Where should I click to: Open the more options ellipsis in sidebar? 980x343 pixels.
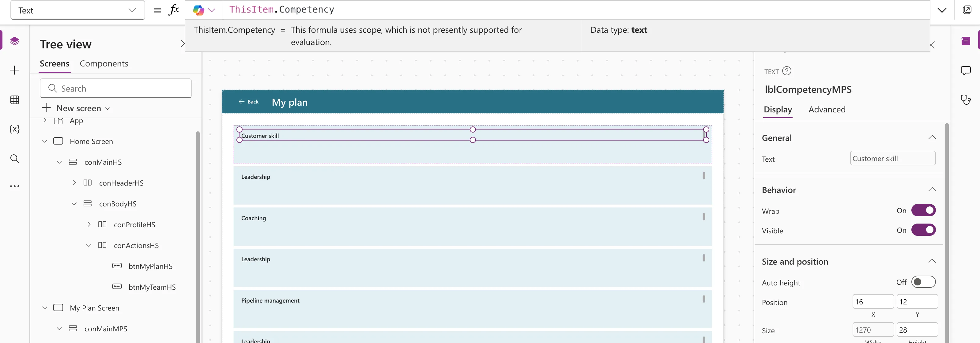(14, 186)
